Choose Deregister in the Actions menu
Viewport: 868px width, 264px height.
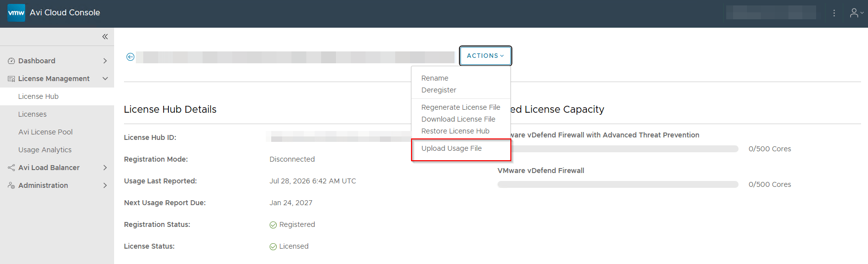coord(439,90)
